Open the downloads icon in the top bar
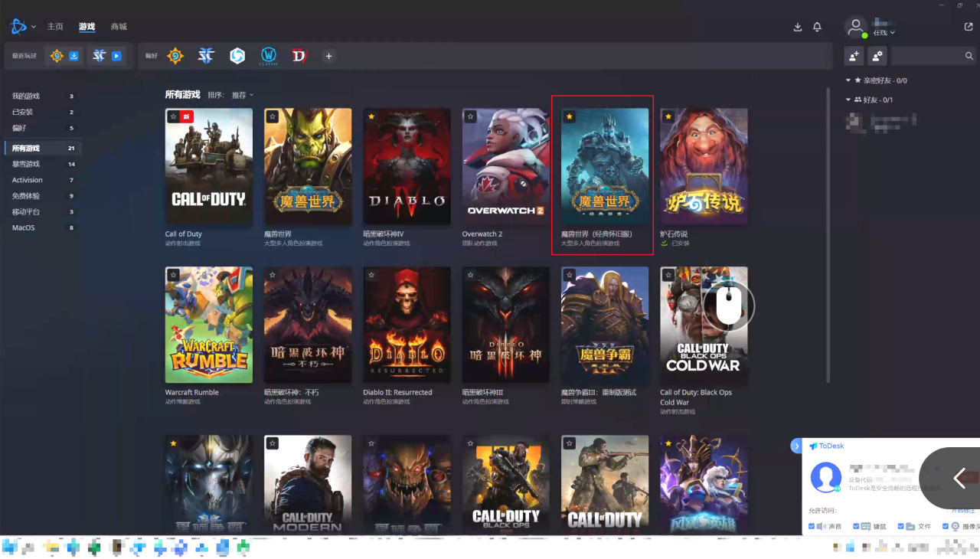Viewport: 980px width, 559px height. [798, 27]
